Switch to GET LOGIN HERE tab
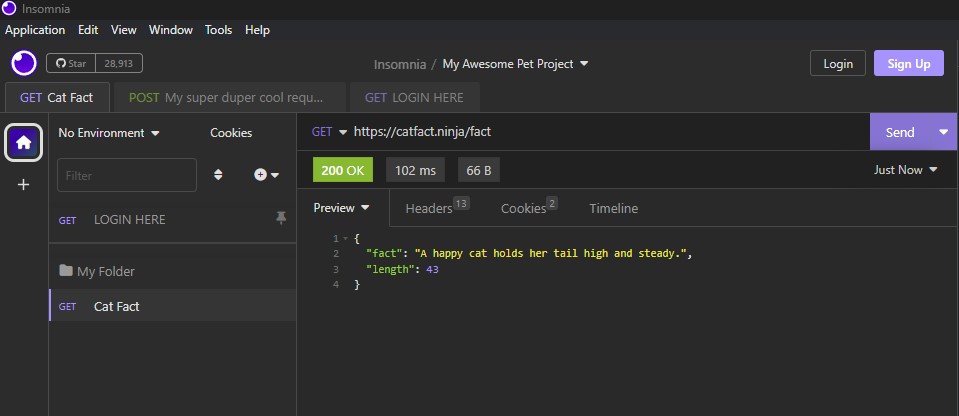 click(x=415, y=97)
